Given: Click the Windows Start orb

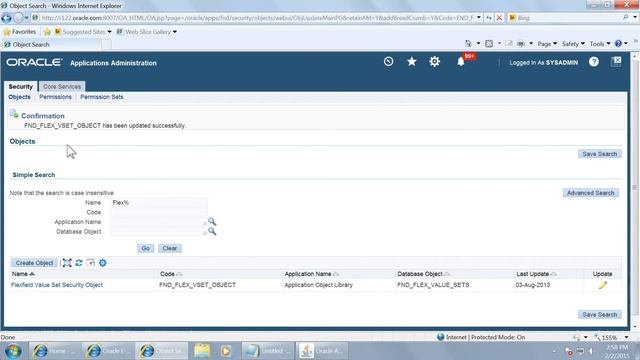Looking at the screenshot, I should (13, 351).
